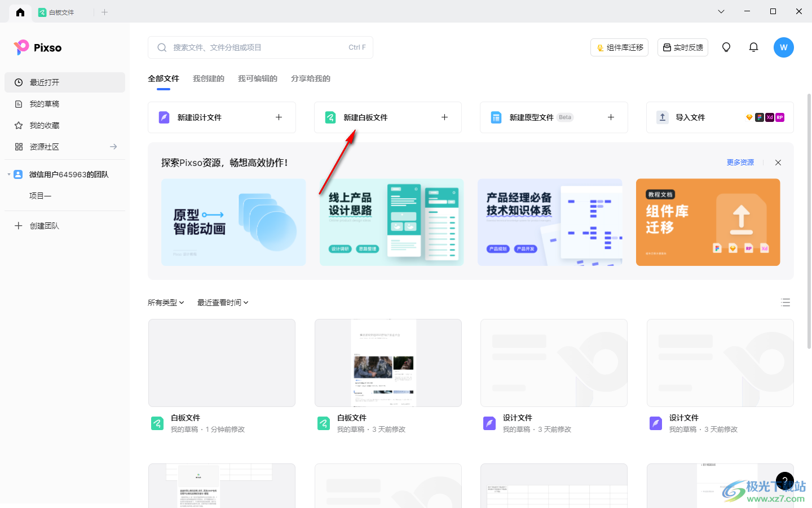This screenshot has width=812, height=508.
Task: Click the 组件库迁移 button
Action: [620, 47]
